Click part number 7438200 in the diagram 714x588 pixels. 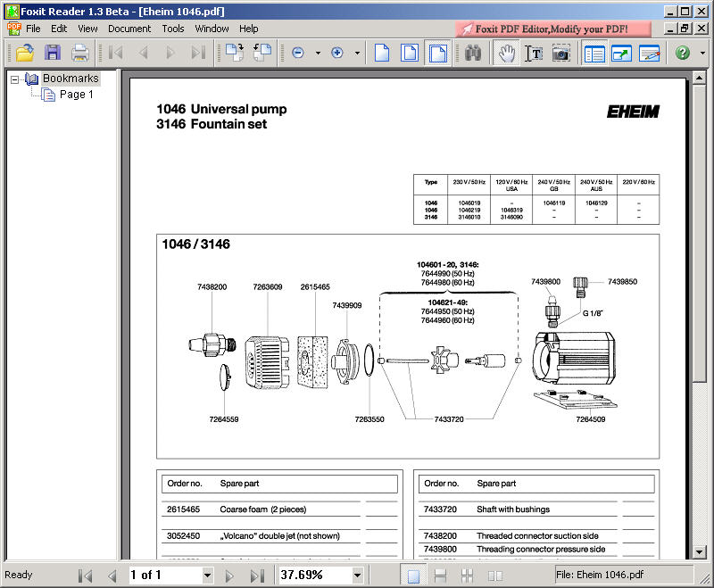tap(212, 286)
